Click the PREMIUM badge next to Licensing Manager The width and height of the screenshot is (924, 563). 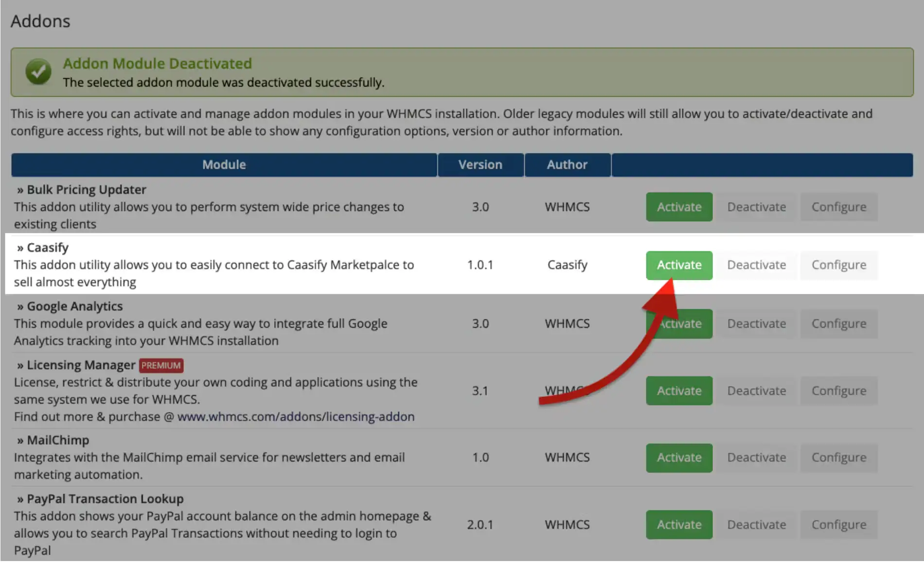tap(160, 365)
